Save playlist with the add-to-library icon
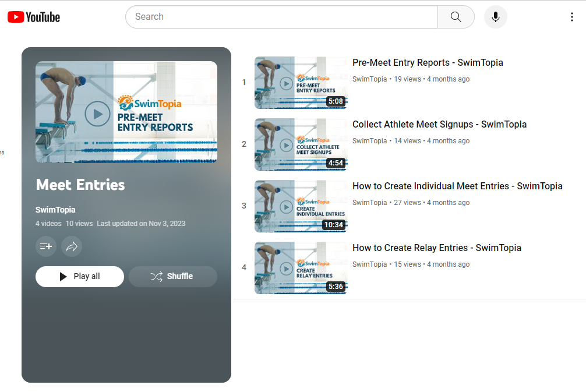Image resolution: width=586 pixels, height=392 pixels. 46,246
